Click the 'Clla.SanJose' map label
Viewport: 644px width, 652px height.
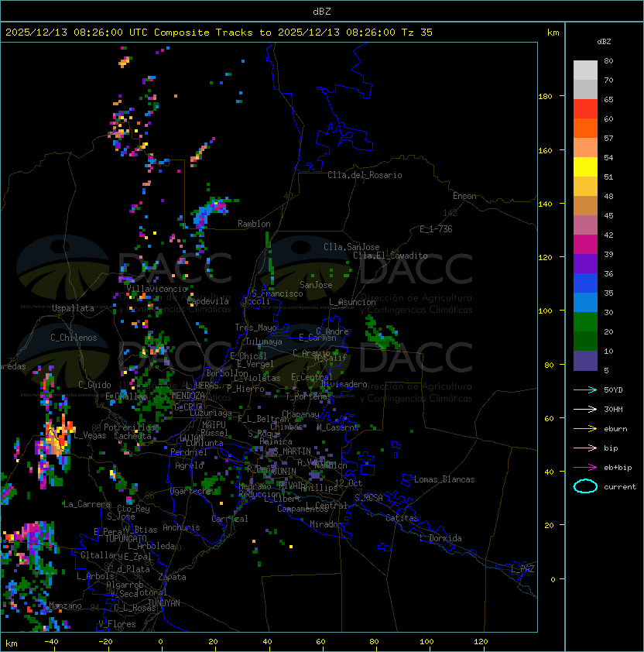pyautogui.click(x=351, y=247)
